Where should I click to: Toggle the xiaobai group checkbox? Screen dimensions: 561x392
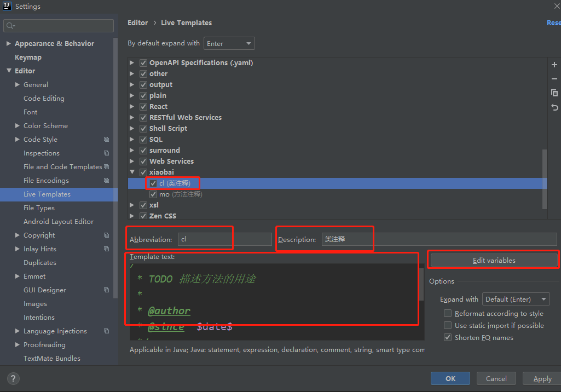(x=143, y=172)
